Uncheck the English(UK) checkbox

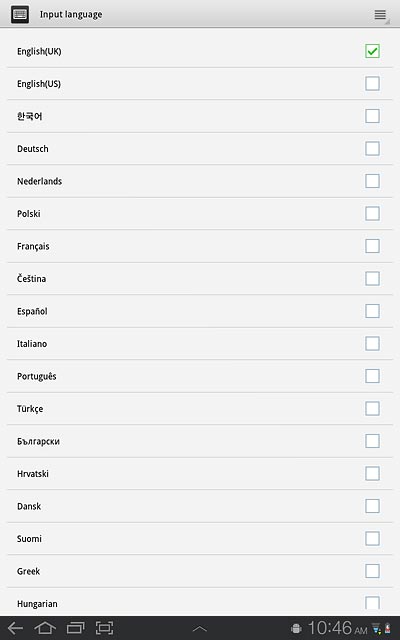pyautogui.click(x=372, y=51)
